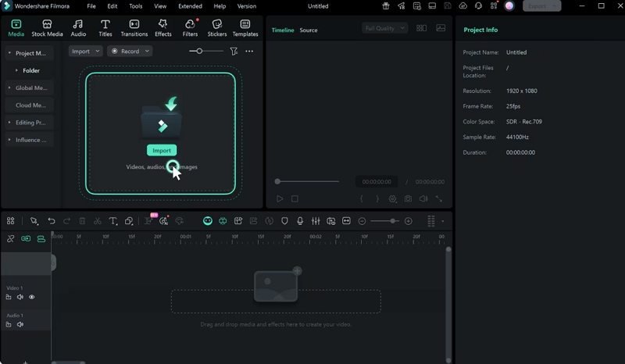The width and height of the screenshot is (625, 364).
Task: Mute the Audio 1 track
Action: 20,324
